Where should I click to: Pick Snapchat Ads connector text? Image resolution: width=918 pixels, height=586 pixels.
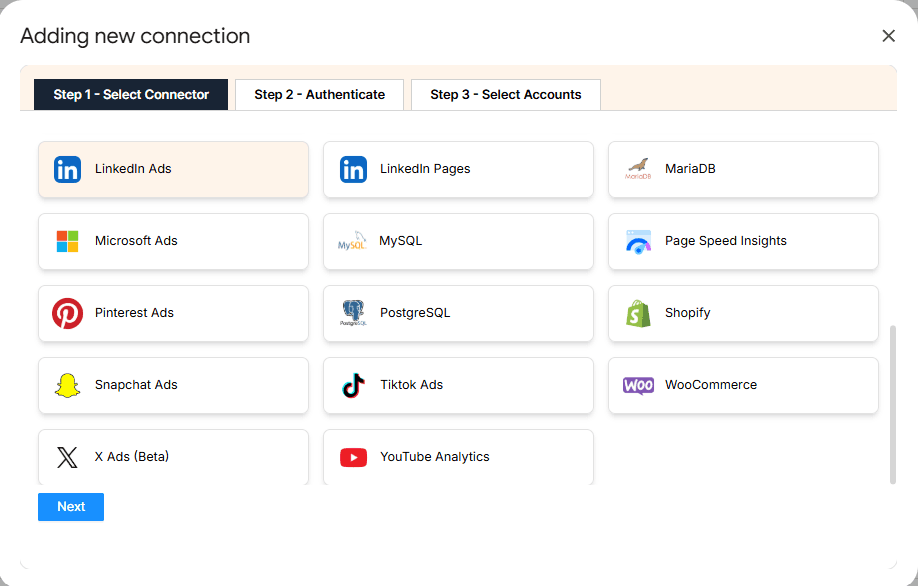(136, 385)
